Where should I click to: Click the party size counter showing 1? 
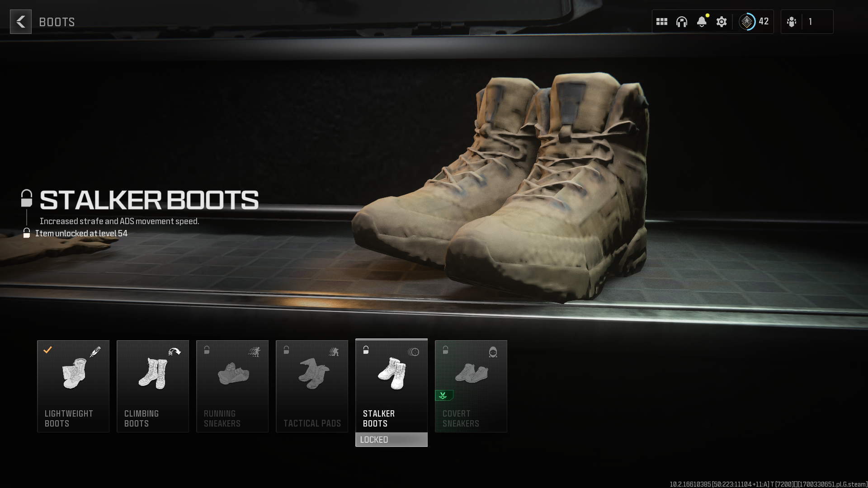click(811, 21)
